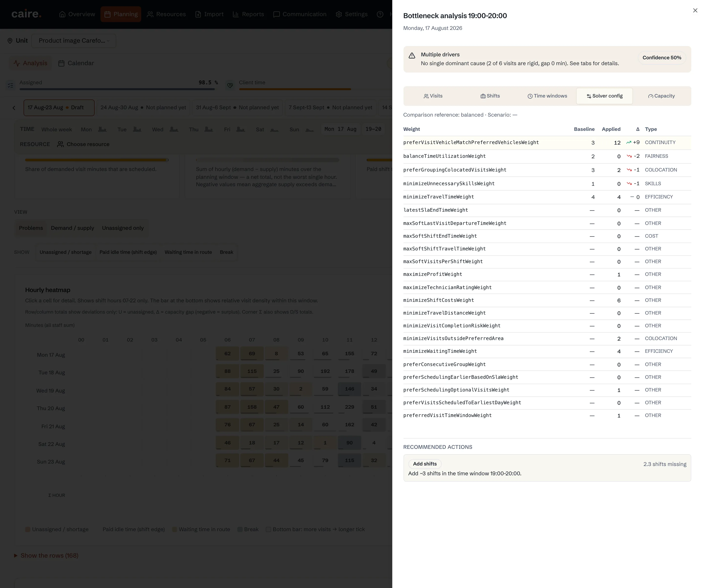Image resolution: width=706 pixels, height=588 pixels.
Task: Click the down-trend arrow beside -2
Action: pos(629,156)
